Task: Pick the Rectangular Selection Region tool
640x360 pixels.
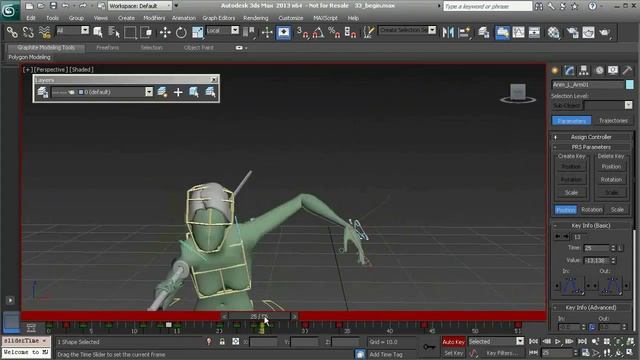Action: (130, 32)
